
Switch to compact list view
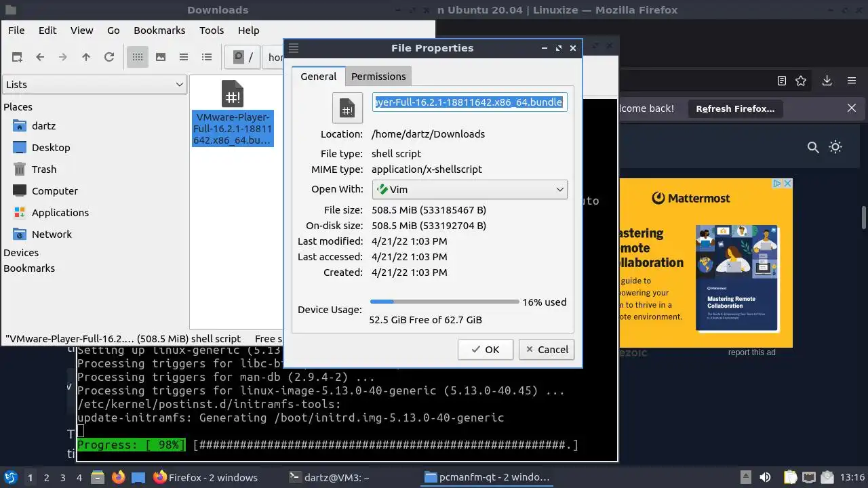[x=184, y=57]
